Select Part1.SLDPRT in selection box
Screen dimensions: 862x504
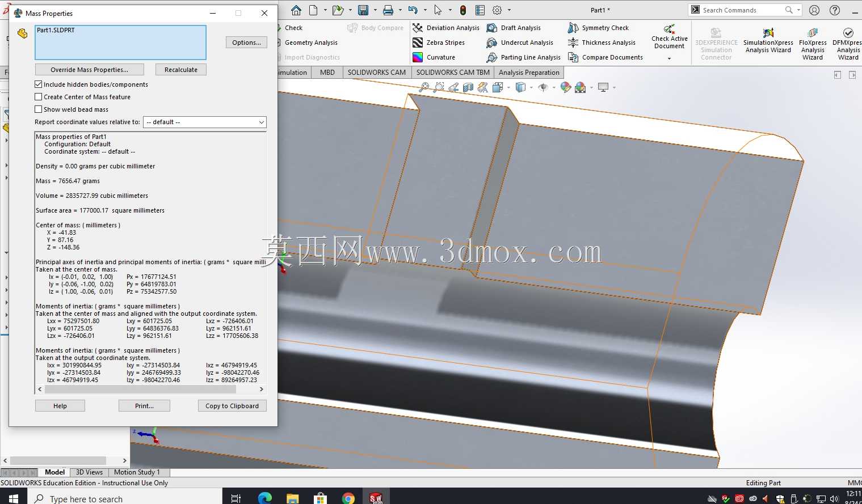(56, 30)
